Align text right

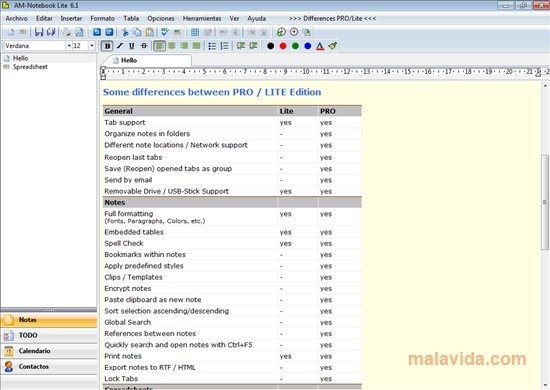point(184,46)
